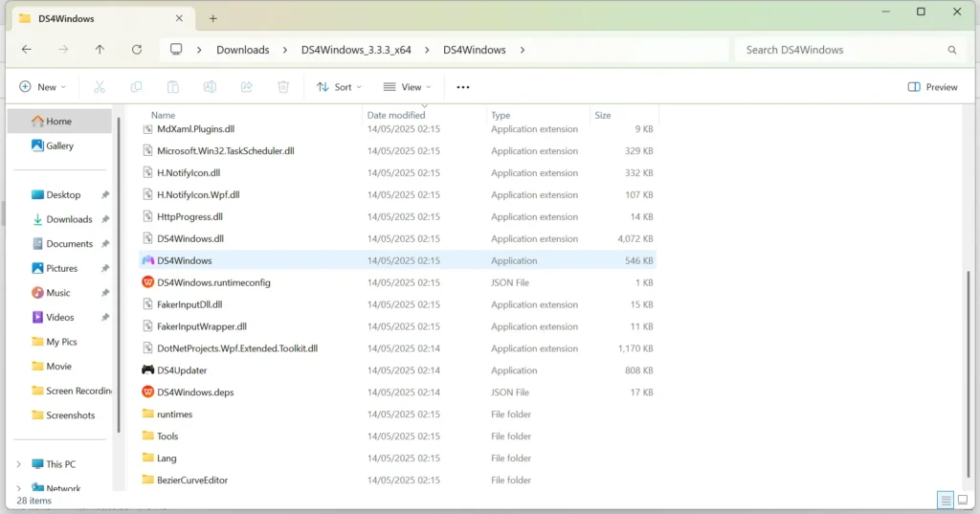The height and width of the screenshot is (514, 980).
Task: Toggle the Preview pane
Action: (932, 87)
